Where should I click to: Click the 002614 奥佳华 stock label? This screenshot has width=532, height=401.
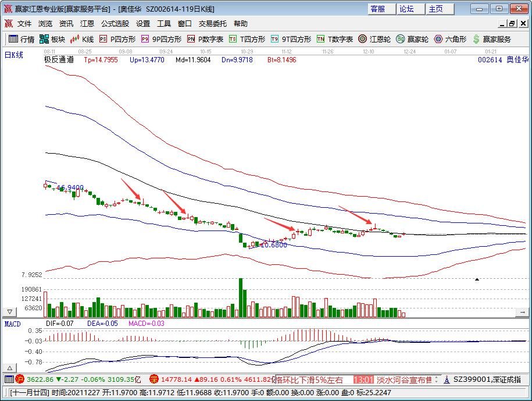503,60
